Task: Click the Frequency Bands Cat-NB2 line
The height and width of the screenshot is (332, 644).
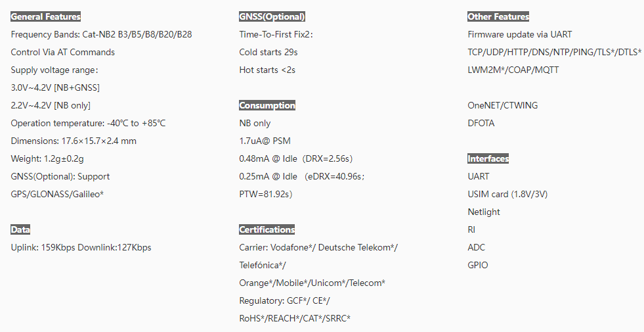Action: pos(102,34)
